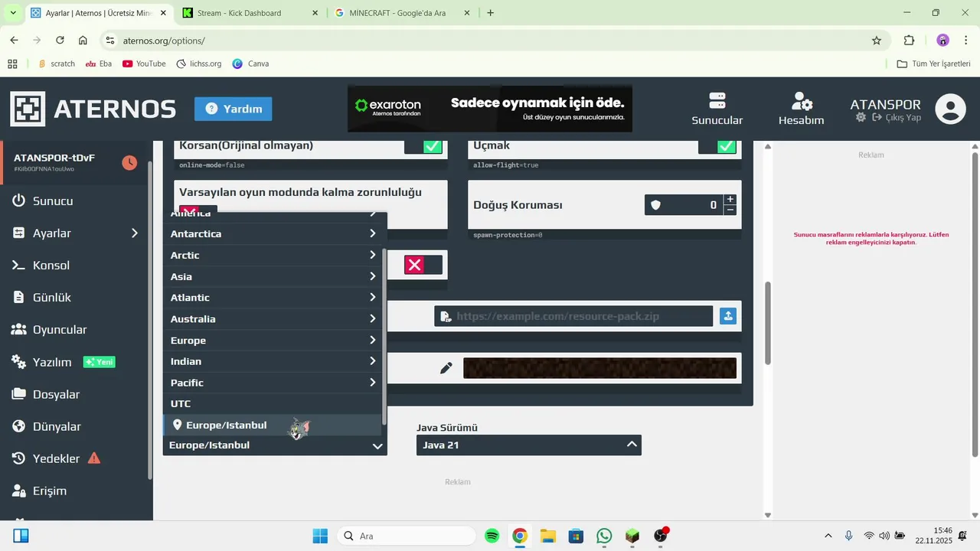Expand the Atlantic timezone submenu
The width and height of the screenshot is (980, 551).
click(272, 297)
